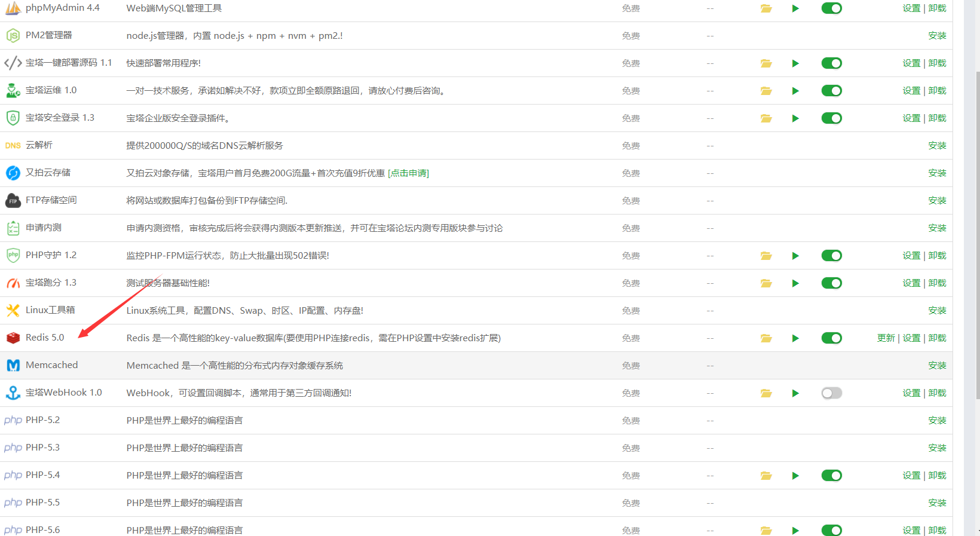The width and height of the screenshot is (980, 536).
Task: Open folder icon in PHP守护 row
Action: [x=766, y=256]
